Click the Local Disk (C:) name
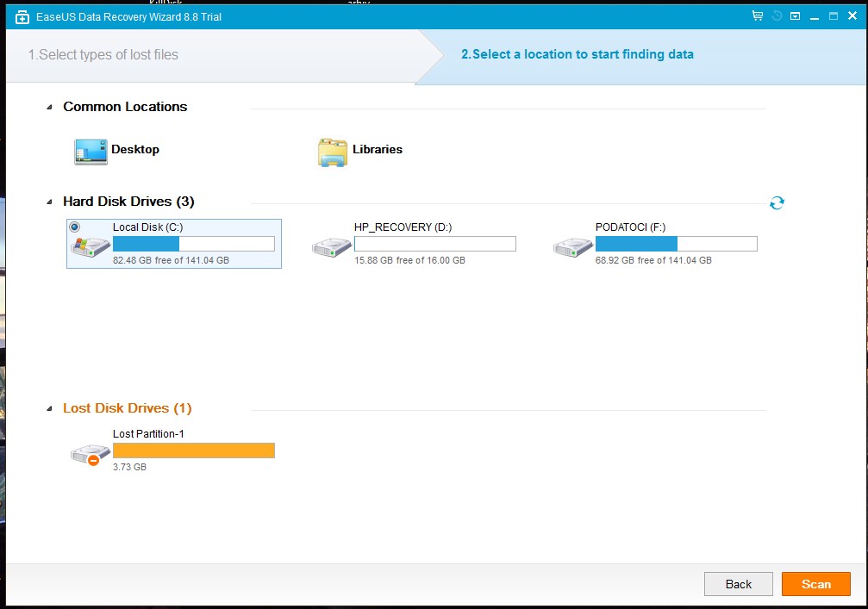This screenshot has height=609, width=868. (147, 227)
